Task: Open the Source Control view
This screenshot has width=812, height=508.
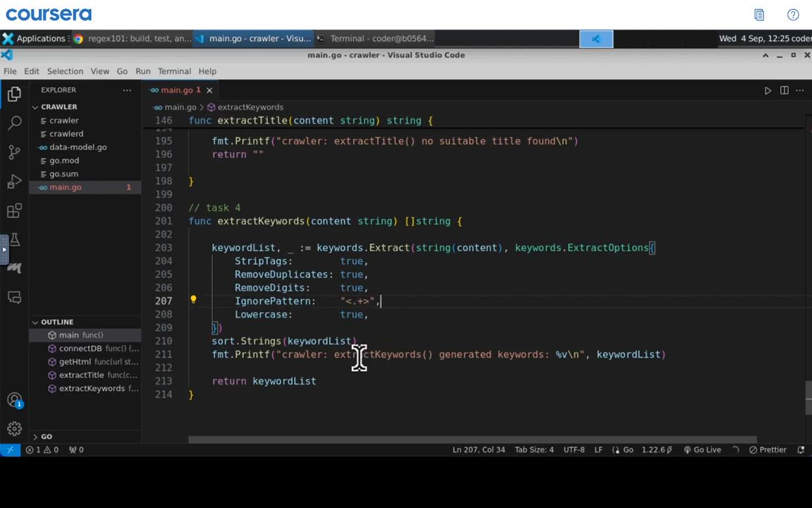Action: click(x=15, y=152)
